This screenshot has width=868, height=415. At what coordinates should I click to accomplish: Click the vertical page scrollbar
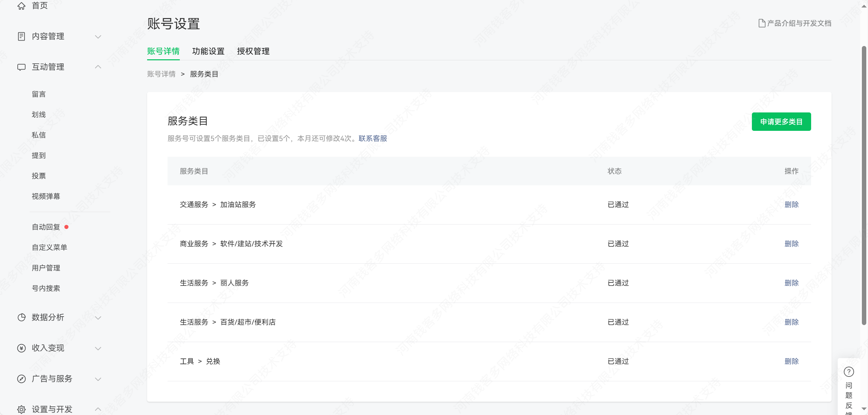[864, 186]
